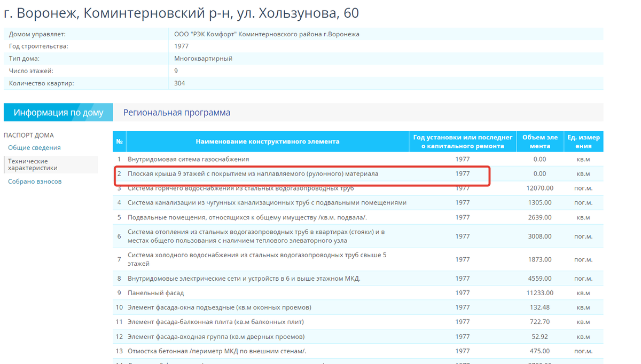Click the volume value 11233.00
The width and height of the screenshot is (641, 364).
point(540,293)
